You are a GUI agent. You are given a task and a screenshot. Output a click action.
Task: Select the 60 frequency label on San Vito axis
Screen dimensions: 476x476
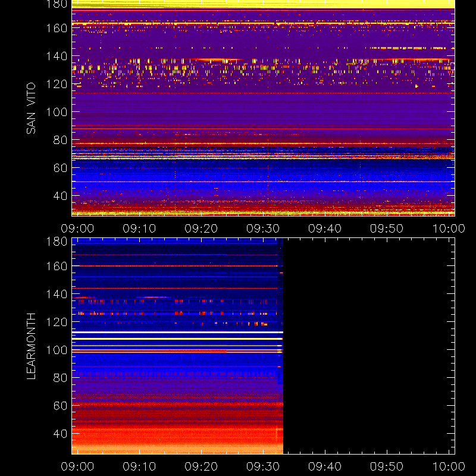[x=60, y=168]
